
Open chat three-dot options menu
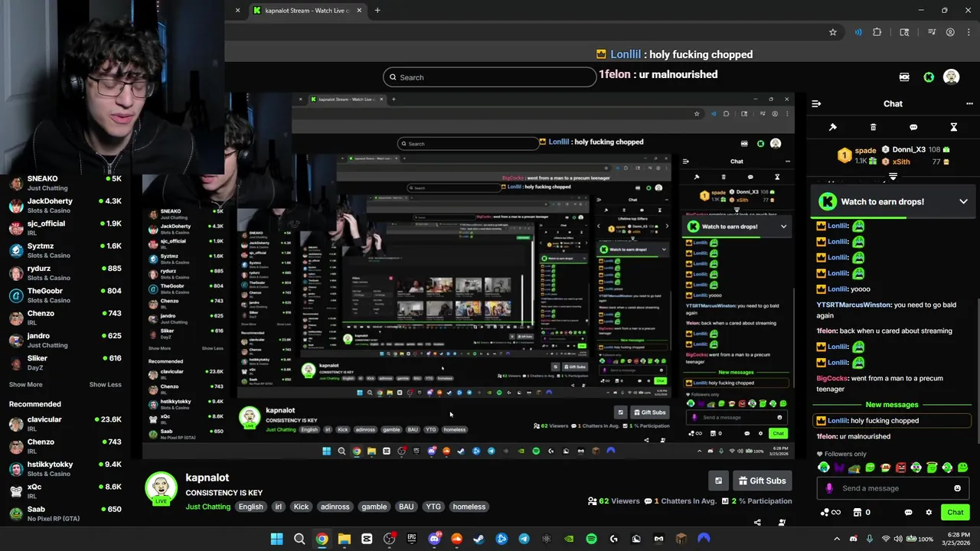pyautogui.click(x=969, y=103)
